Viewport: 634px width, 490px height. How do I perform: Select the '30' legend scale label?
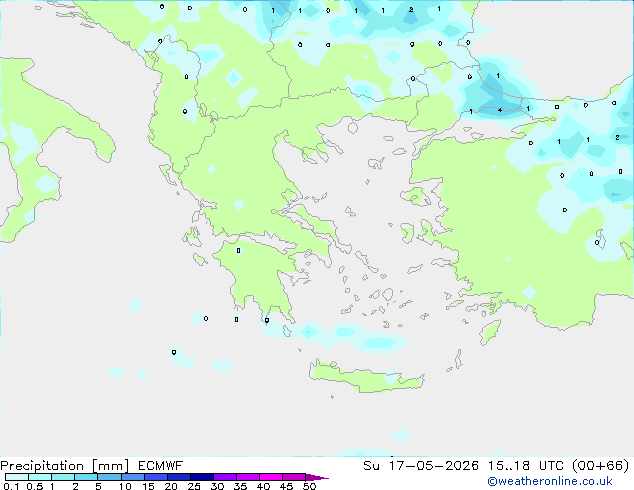pos(217,486)
